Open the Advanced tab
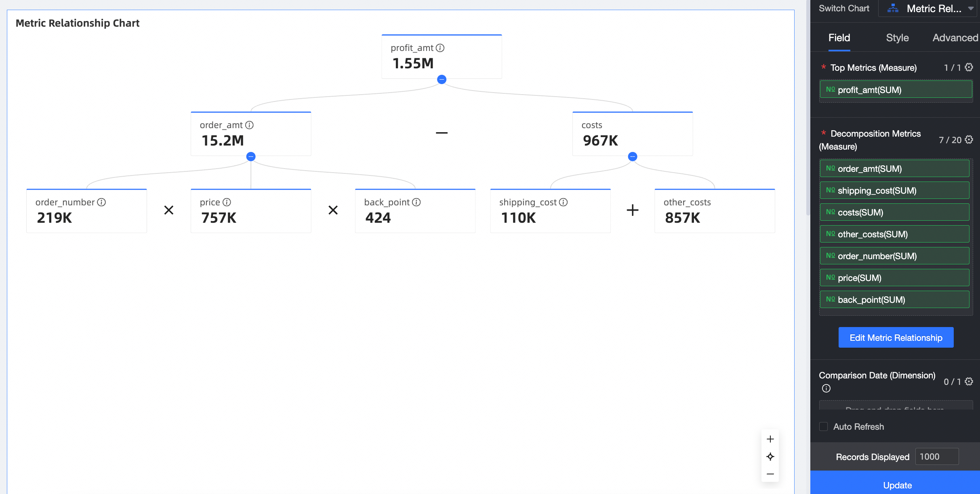 click(x=955, y=38)
